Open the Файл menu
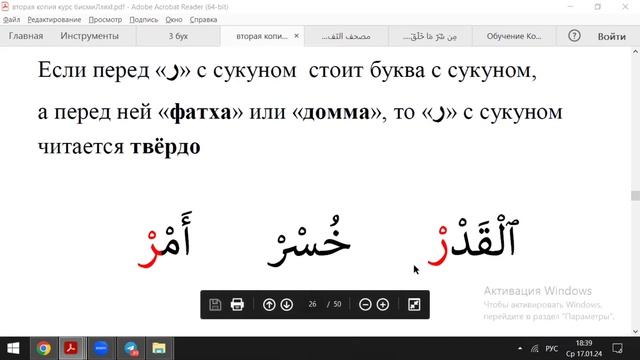 click(11, 20)
